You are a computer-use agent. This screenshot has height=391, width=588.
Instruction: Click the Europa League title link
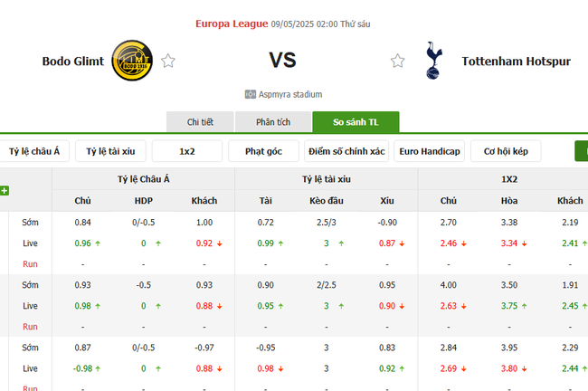click(232, 23)
